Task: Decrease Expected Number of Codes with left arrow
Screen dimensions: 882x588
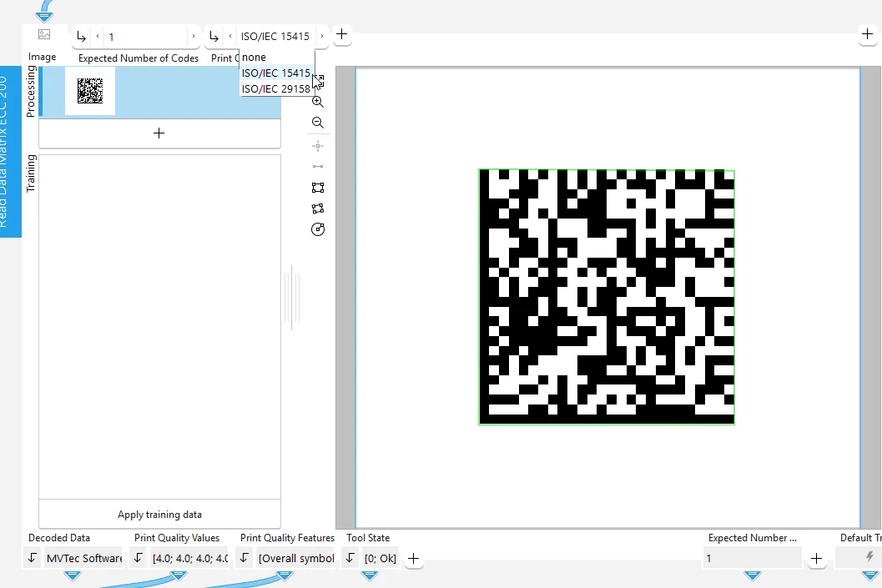Action: [x=98, y=37]
